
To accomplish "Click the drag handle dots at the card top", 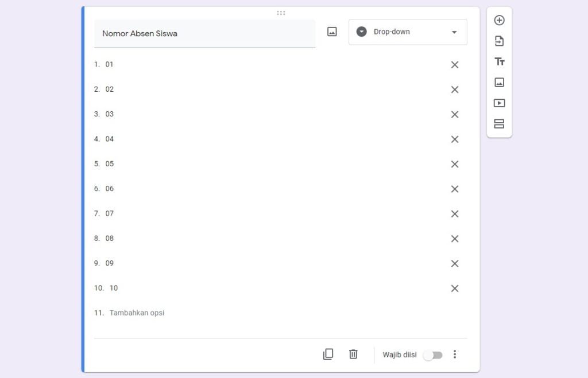I will tap(281, 13).
